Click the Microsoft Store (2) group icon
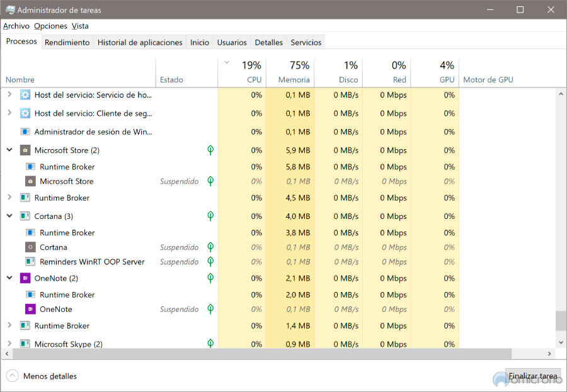Screen dimensions: 567x392 [x=25, y=150]
